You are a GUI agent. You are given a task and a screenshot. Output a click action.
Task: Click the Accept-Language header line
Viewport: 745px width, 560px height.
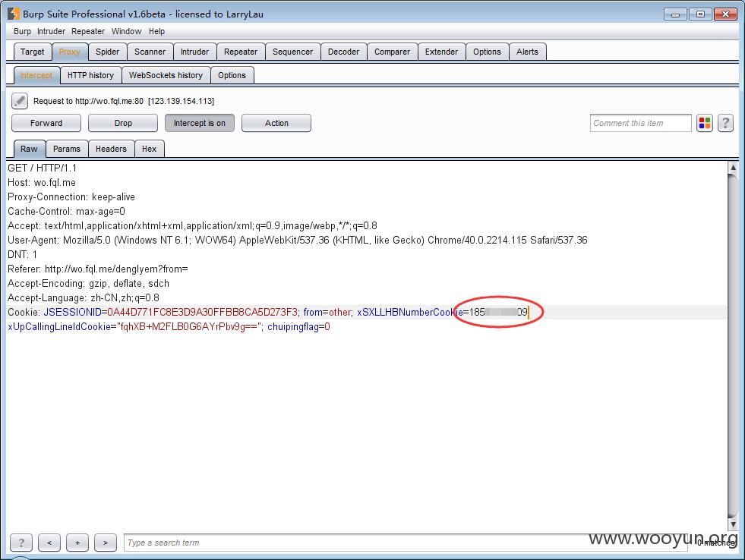(x=83, y=298)
